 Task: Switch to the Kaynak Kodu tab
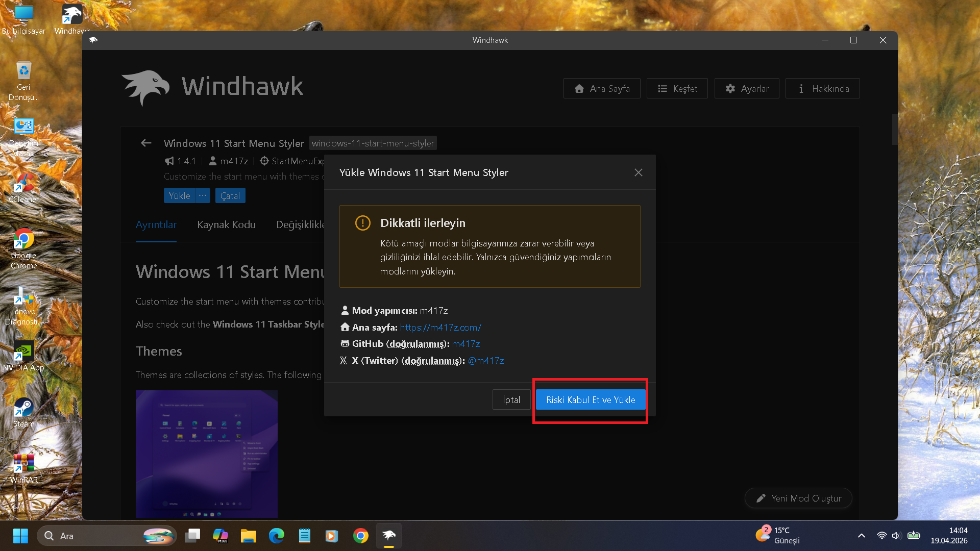click(226, 224)
